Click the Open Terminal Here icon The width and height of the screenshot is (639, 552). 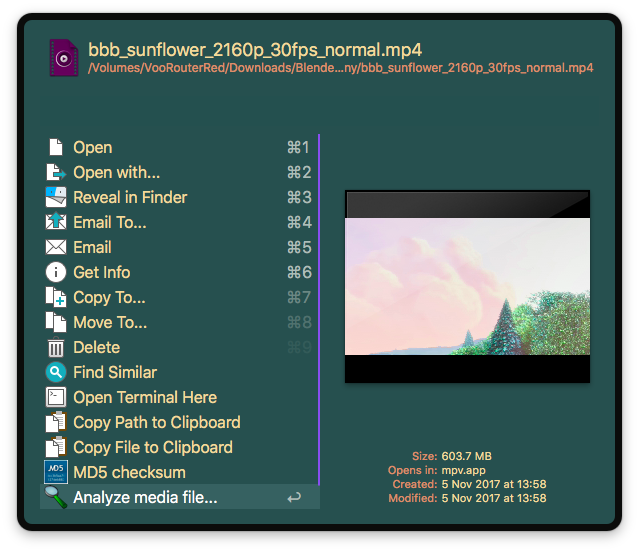click(x=56, y=397)
